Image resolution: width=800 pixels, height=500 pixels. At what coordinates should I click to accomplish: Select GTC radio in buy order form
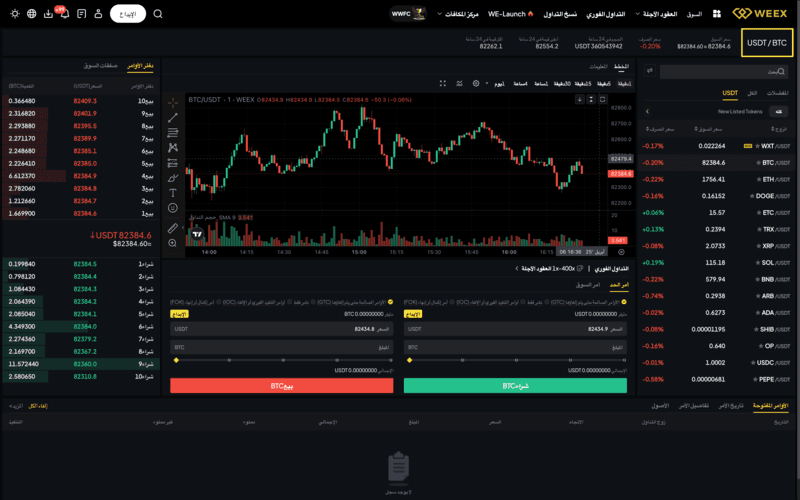pos(623,302)
